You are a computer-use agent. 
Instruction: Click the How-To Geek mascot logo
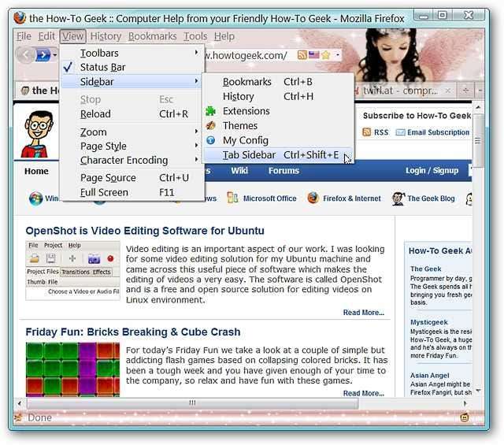click(39, 134)
